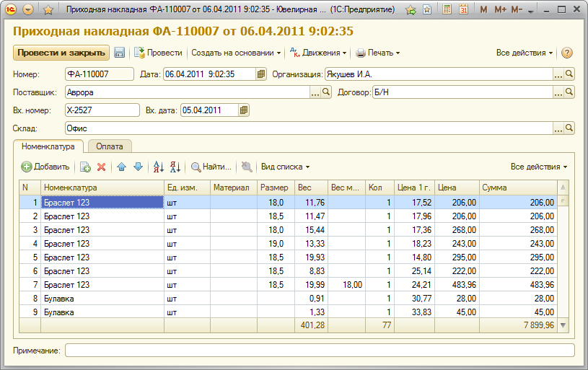Click the cancel search icon
This screenshot has height=370, width=588.
tap(246, 167)
